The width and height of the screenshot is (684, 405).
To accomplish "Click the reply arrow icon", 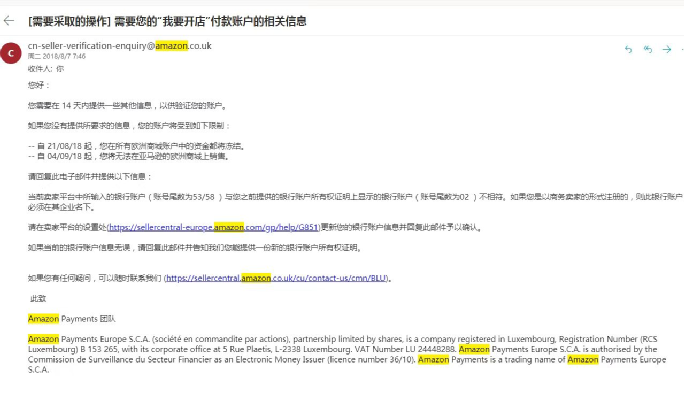I will [628, 49].
